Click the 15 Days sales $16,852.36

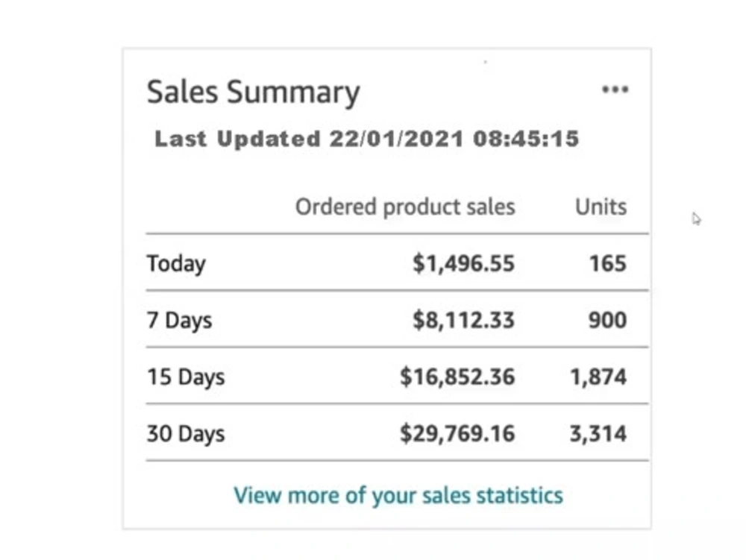point(457,377)
